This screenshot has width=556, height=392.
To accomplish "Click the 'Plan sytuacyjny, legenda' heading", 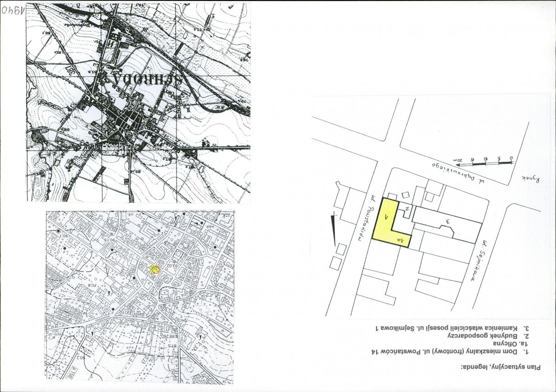I will [x=501, y=367].
